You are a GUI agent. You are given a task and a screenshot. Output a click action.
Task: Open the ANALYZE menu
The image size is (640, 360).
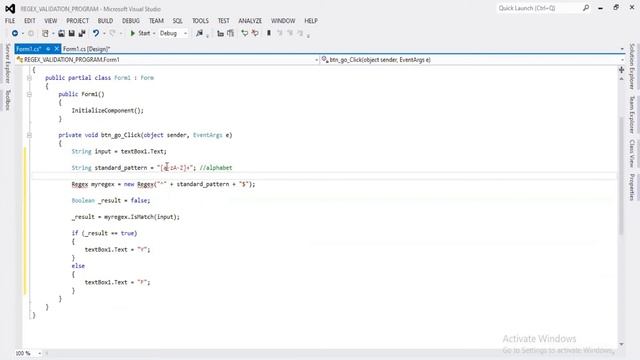pos(250,20)
